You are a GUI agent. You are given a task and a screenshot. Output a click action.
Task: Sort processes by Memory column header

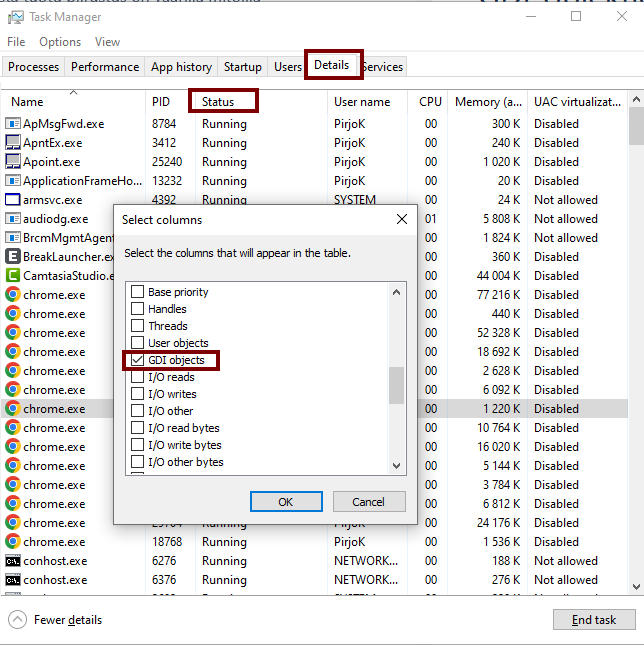[488, 102]
